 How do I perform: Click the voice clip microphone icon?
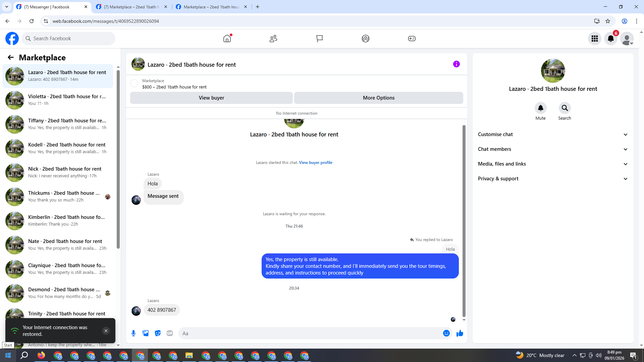(133, 333)
